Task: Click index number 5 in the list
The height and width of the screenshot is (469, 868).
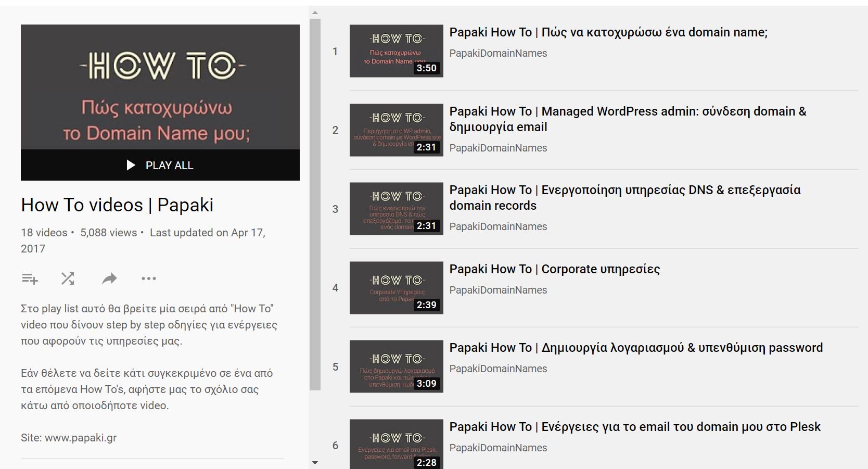Action: pyautogui.click(x=335, y=367)
